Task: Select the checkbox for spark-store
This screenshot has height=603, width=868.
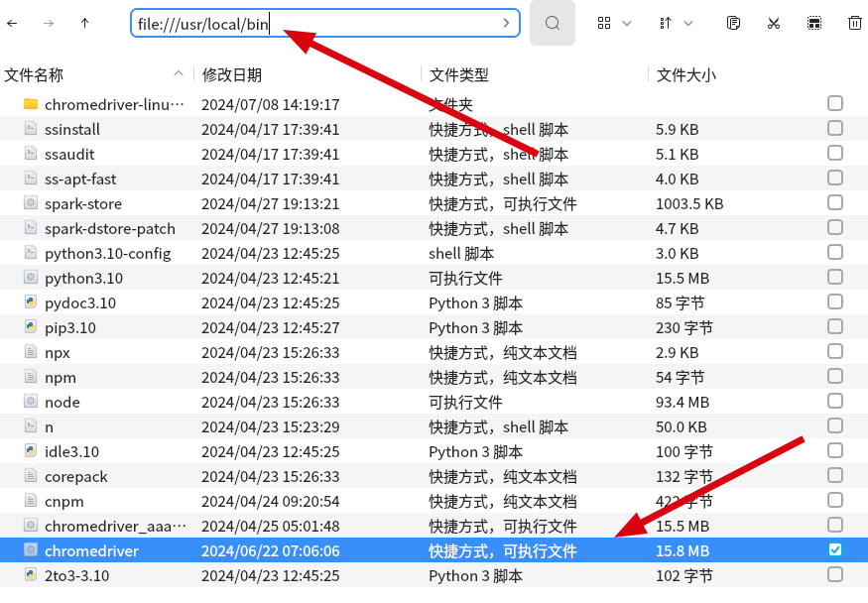Action: tap(834, 203)
